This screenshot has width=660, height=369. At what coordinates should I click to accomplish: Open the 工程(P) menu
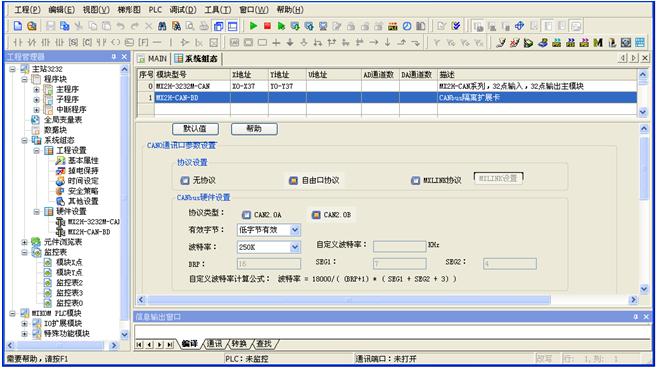(27, 9)
